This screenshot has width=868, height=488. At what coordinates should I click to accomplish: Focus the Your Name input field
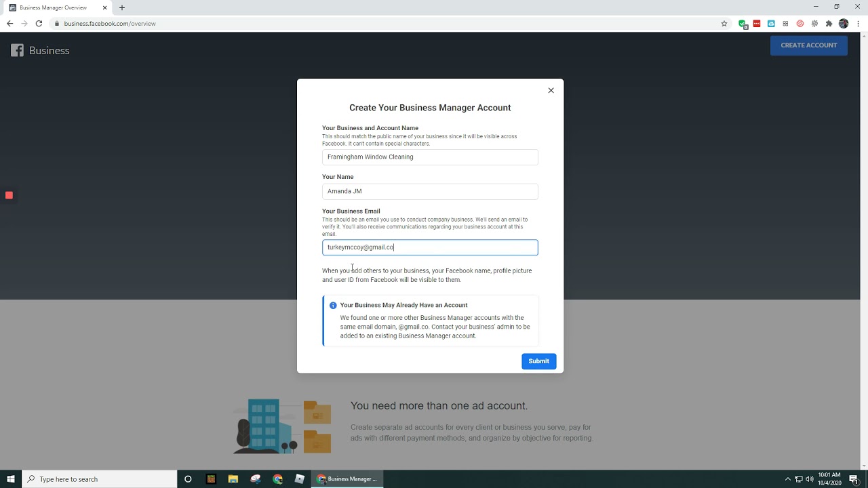(430, 191)
